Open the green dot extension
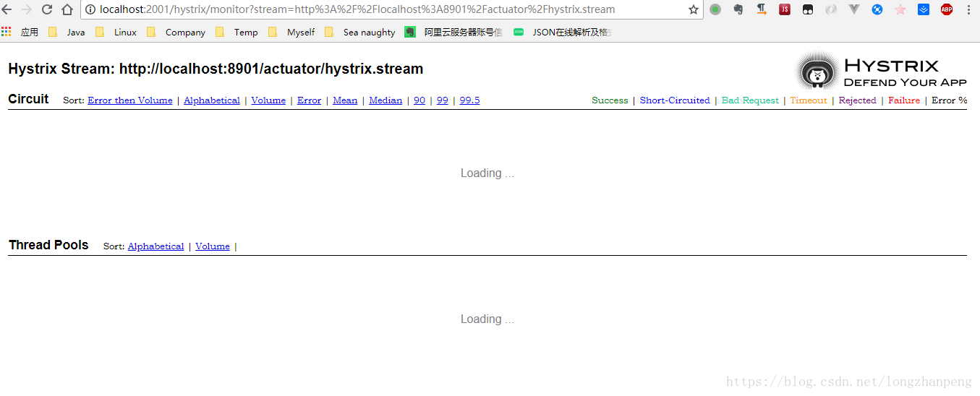Screen dimensions: 980x396 (715, 9)
